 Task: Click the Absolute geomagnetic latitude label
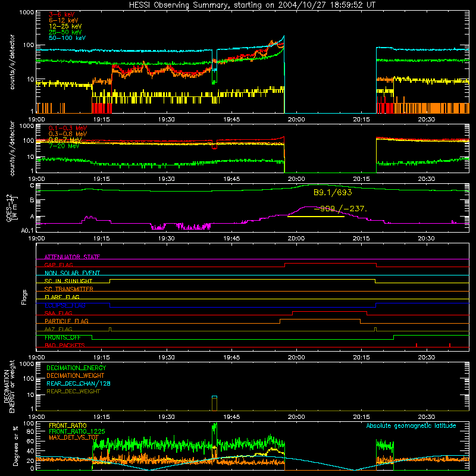411,426
